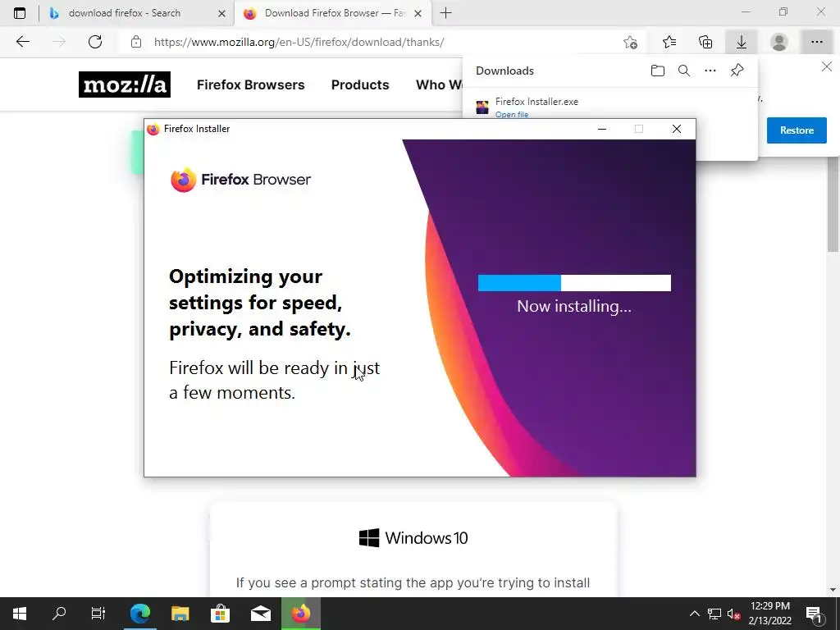Open the network status tray icon

pyautogui.click(x=714, y=614)
